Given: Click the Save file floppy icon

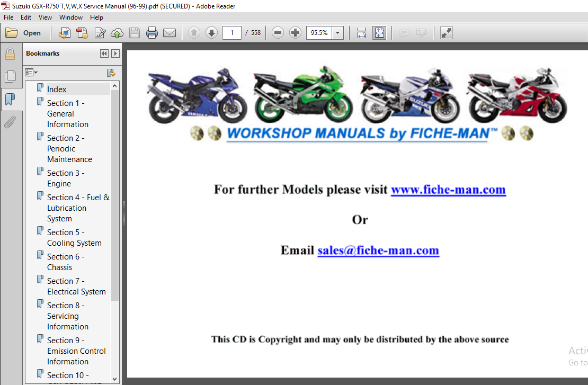Looking at the screenshot, I should (x=134, y=33).
